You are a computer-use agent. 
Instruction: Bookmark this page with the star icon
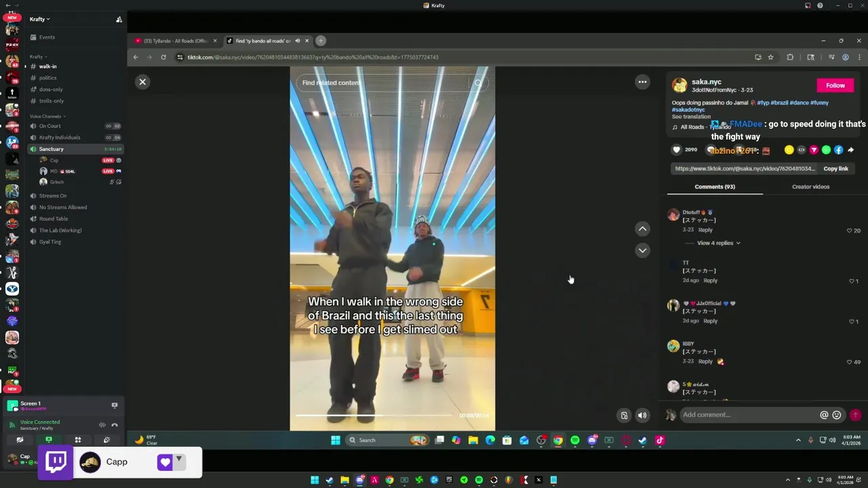[x=770, y=58]
